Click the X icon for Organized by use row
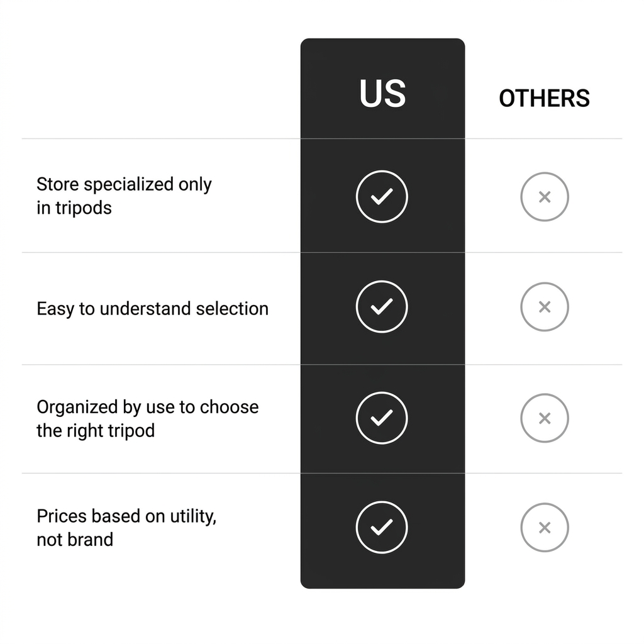Image resolution: width=644 pixels, height=644 pixels. 545,418
